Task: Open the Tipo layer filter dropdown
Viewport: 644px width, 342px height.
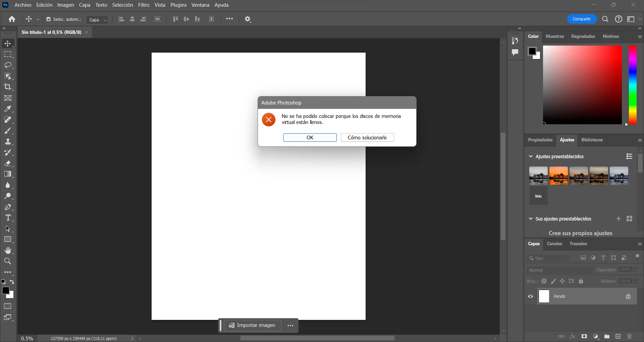Action: coord(548,258)
